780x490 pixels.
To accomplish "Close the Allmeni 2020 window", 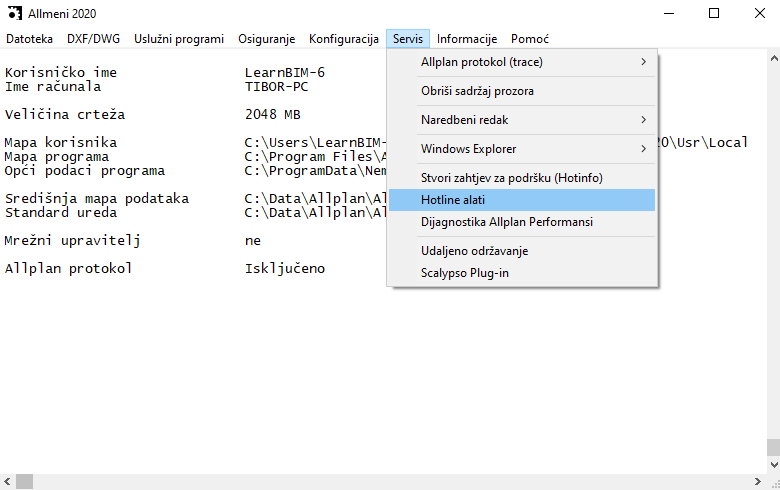I will pyautogui.click(x=760, y=13).
